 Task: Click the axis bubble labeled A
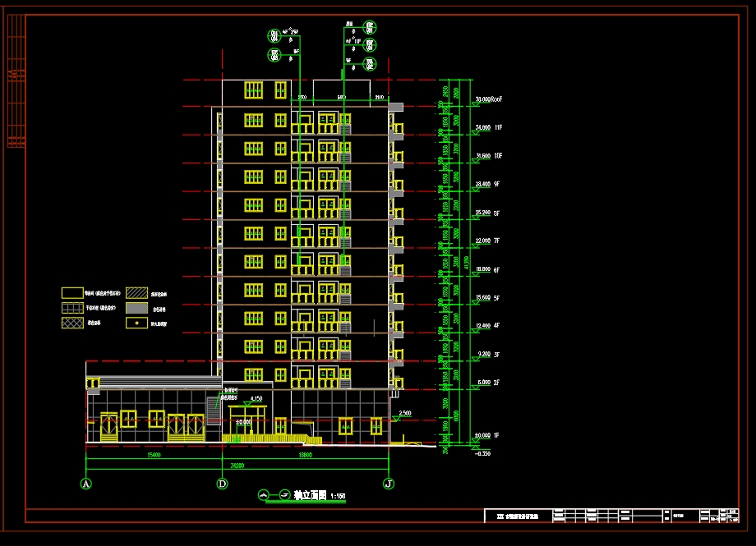[x=85, y=484]
